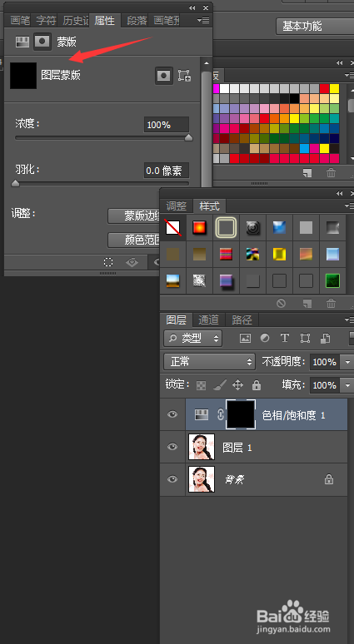354x644 pixels.
Task: Open the 填充 dropdown arrow
Action: coord(348,385)
